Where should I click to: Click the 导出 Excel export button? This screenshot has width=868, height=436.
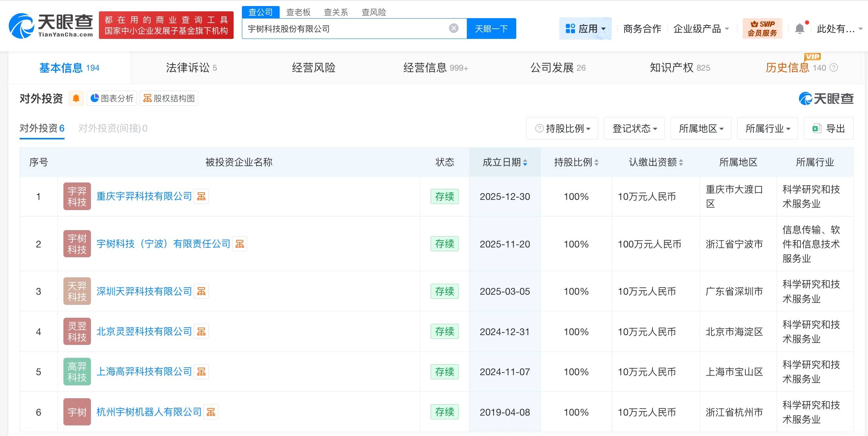[829, 128]
